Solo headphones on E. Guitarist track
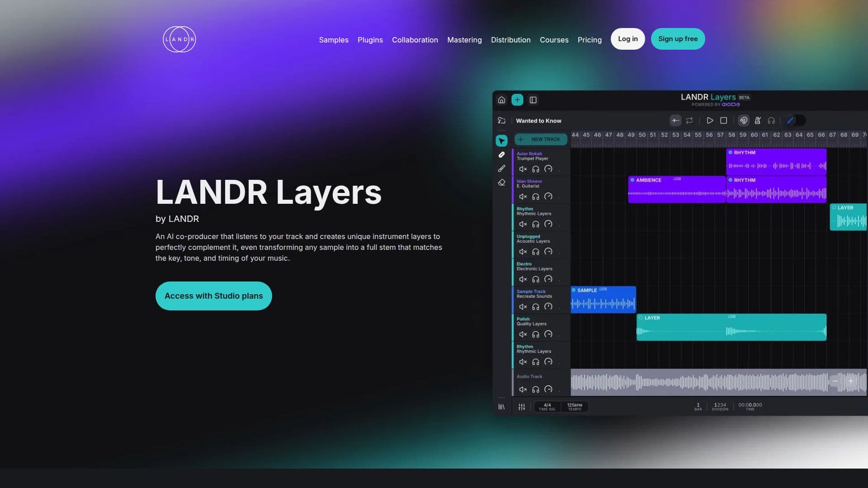 (536, 197)
